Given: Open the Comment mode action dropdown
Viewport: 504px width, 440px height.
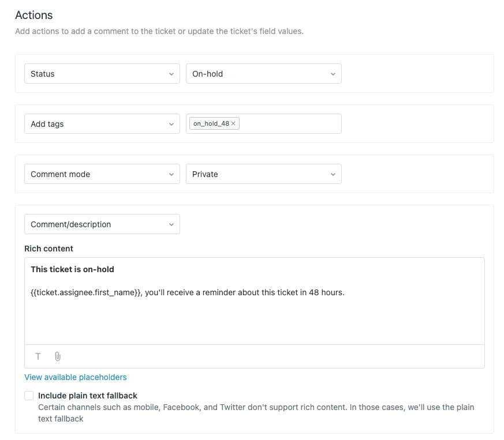Looking at the screenshot, I should pos(102,174).
